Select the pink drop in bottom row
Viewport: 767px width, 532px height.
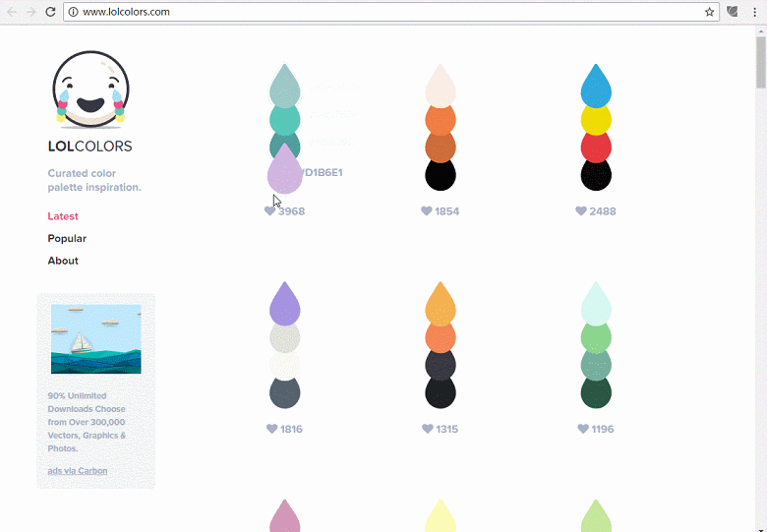285,517
